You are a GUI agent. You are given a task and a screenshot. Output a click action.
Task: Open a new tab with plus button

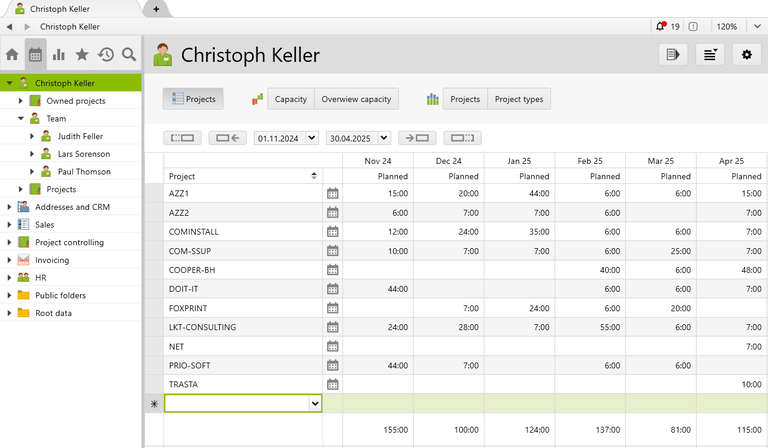(156, 9)
